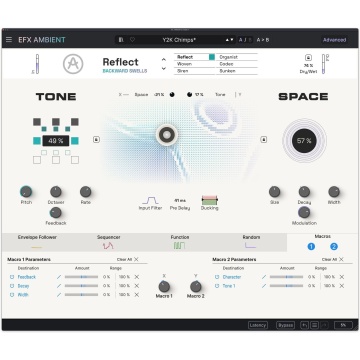Image resolution: width=360 pixels, height=360 pixels.
Task: Toggle power icon for Tone 1 destination
Action: (x=217, y=286)
